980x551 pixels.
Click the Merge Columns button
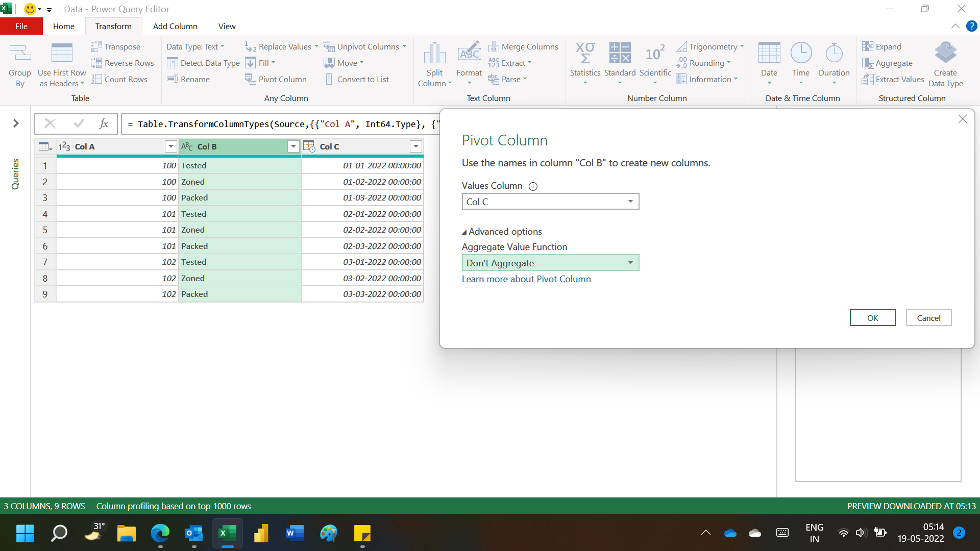tap(523, 46)
